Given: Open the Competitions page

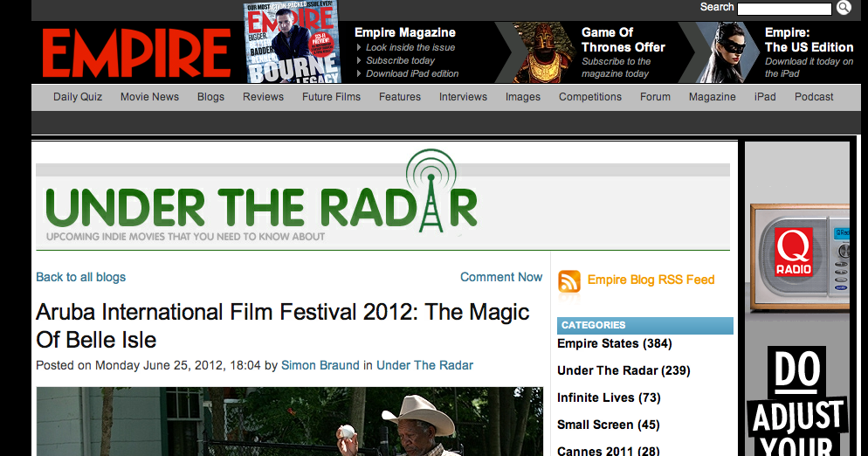Looking at the screenshot, I should (x=590, y=97).
